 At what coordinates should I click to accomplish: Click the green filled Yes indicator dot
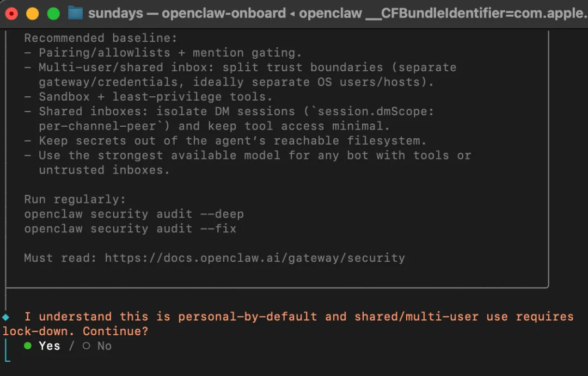(28, 346)
